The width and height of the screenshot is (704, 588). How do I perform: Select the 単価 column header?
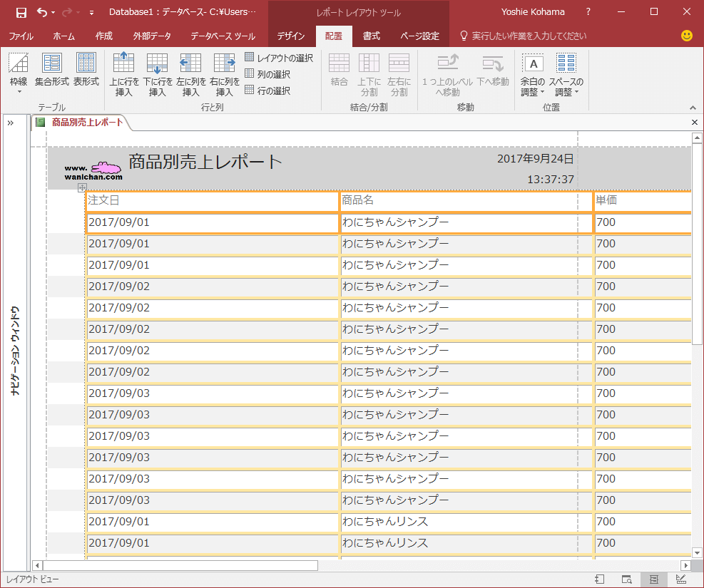643,200
